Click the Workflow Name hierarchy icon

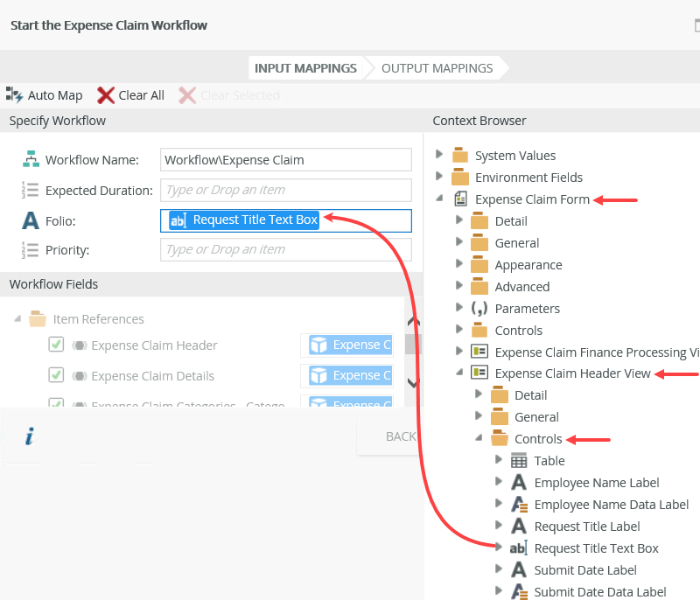point(31,159)
